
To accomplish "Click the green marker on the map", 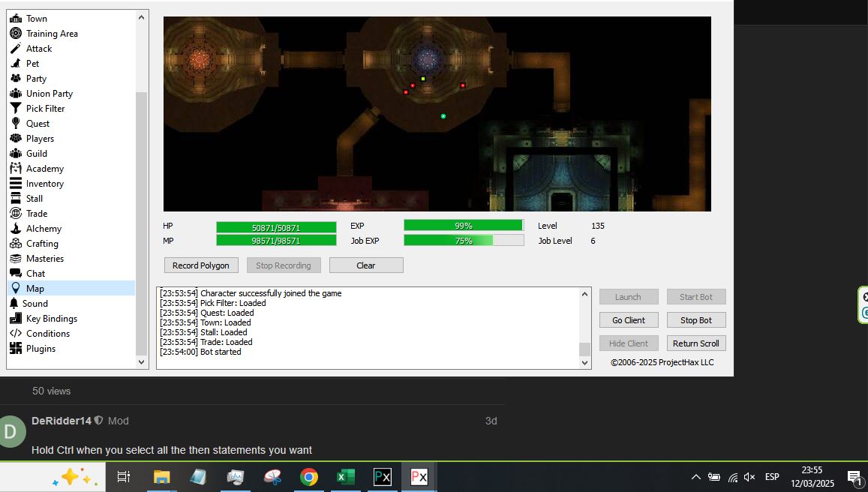I will tap(443, 116).
